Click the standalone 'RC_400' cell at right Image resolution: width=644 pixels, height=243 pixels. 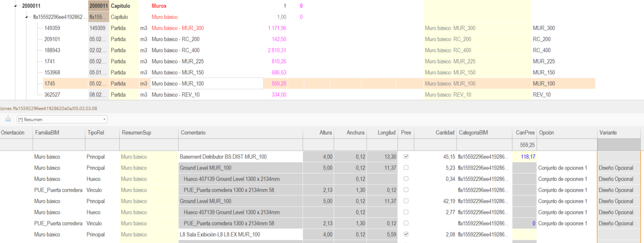click(542, 50)
